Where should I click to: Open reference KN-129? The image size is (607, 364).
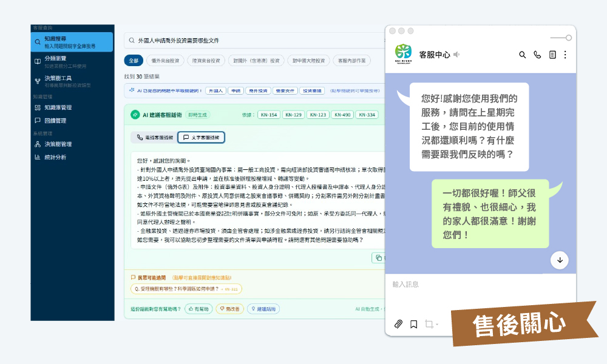click(x=293, y=115)
